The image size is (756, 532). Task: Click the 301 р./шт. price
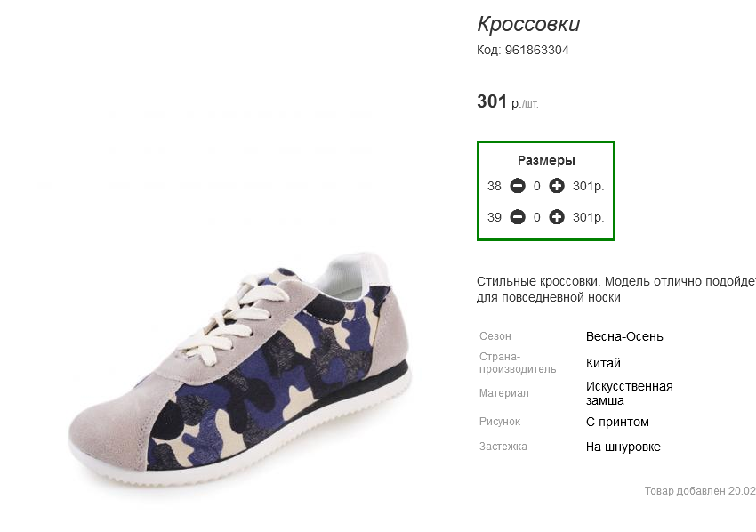508,101
